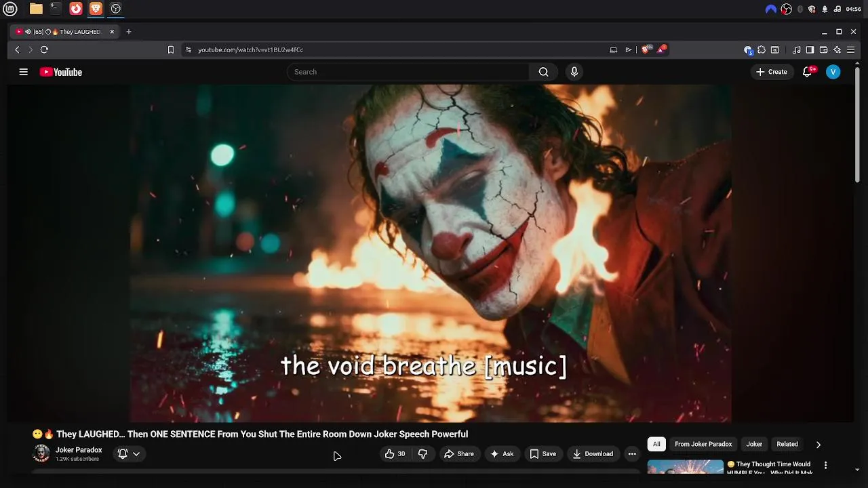Select the Related filter chip
This screenshot has width=868, height=488.
pyautogui.click(x=787, y=444)
